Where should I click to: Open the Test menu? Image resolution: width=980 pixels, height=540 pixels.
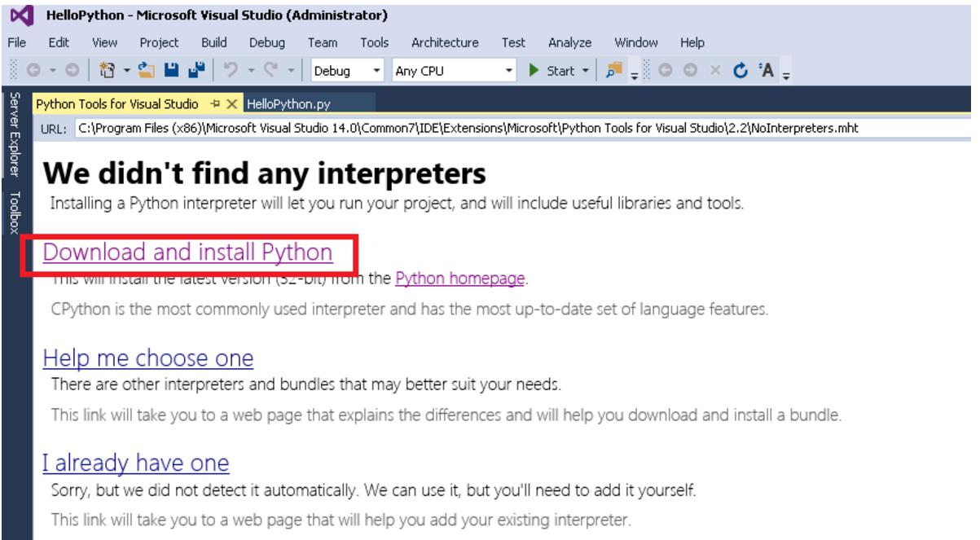[x=514, y=43]
